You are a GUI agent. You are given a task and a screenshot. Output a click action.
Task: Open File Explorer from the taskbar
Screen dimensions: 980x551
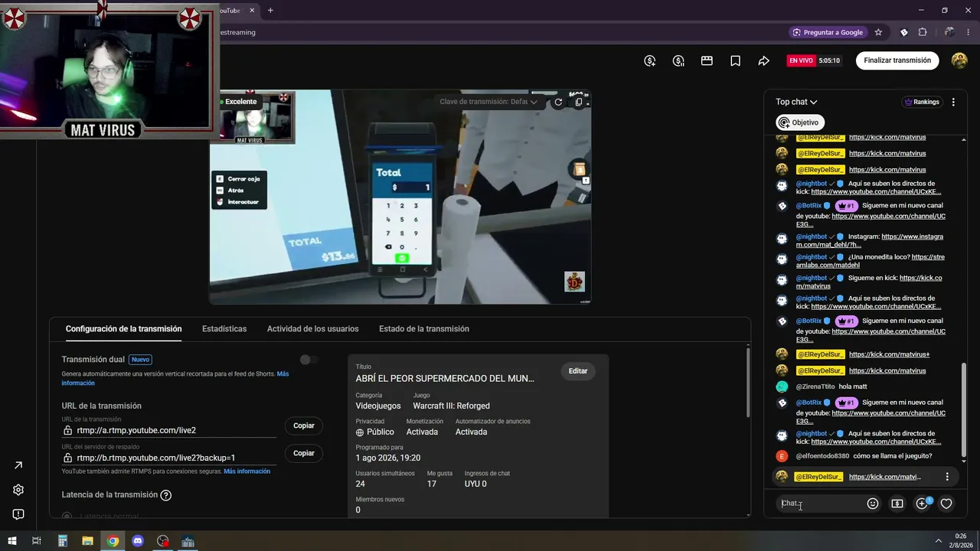87,541
